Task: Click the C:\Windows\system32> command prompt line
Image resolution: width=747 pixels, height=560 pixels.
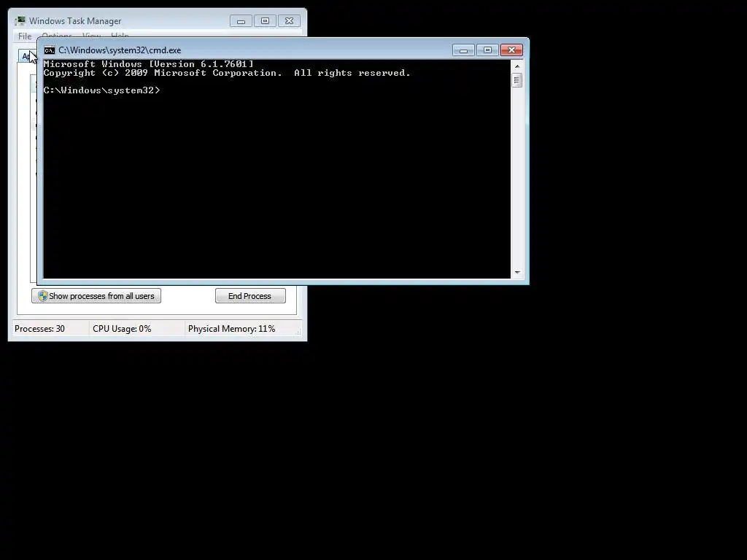Action: (x=102, y=90)
